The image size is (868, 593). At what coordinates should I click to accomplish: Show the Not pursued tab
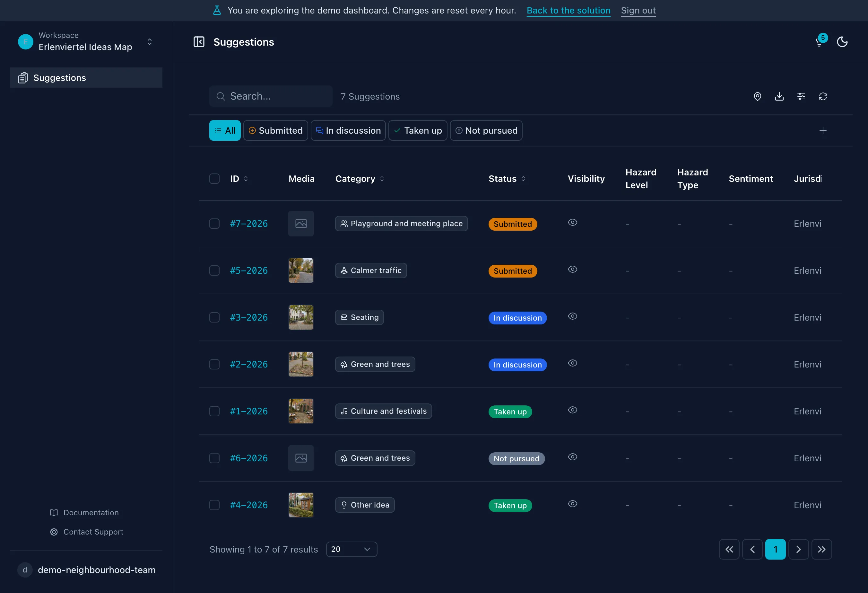(486, 130)
